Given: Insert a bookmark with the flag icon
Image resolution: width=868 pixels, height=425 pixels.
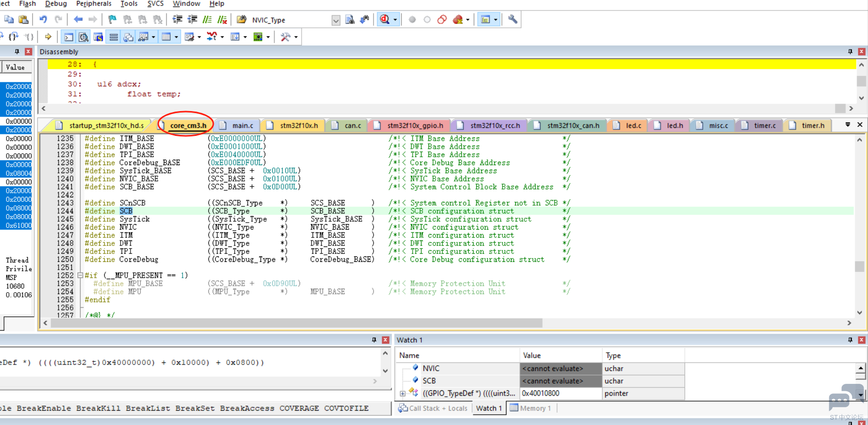Looking at the screenshot, I should pyautogui.click(x=113, y=20).
